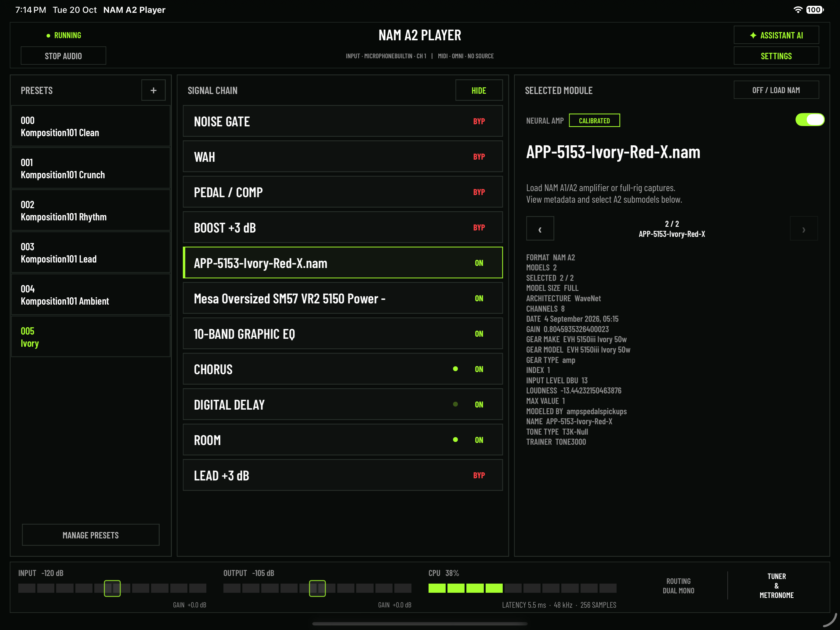The height and width of the screenshot is (630, 840).
Task: Toggle Wah BYP state
Action: pos(479,157)
